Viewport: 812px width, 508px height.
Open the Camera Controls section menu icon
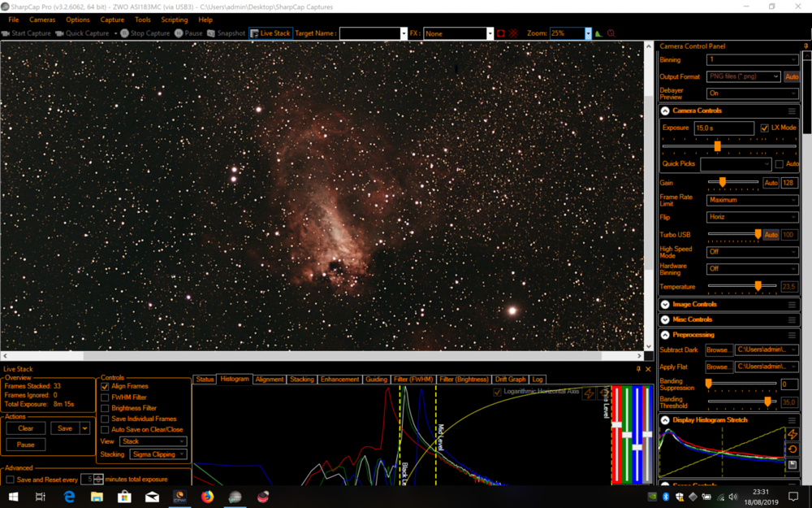pos(792,111)
